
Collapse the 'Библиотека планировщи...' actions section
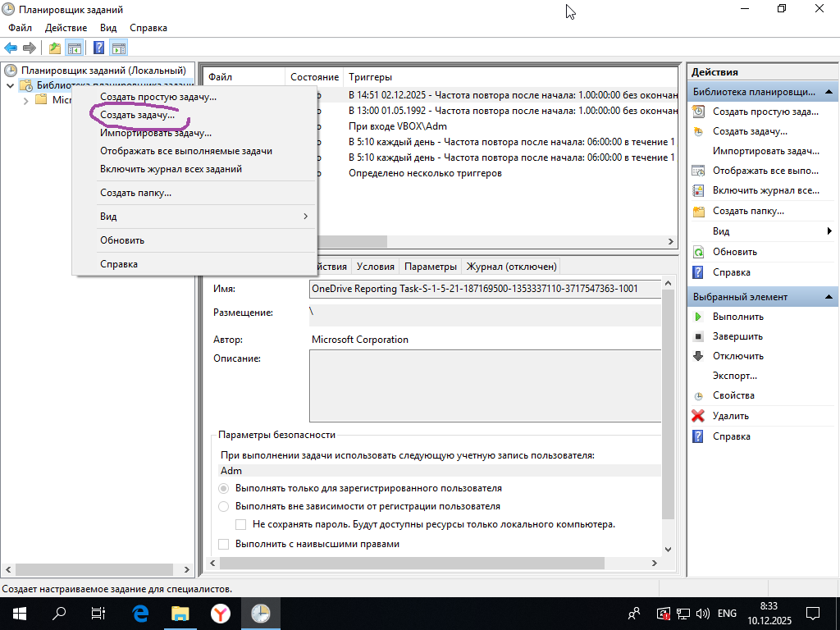(829, 92)
